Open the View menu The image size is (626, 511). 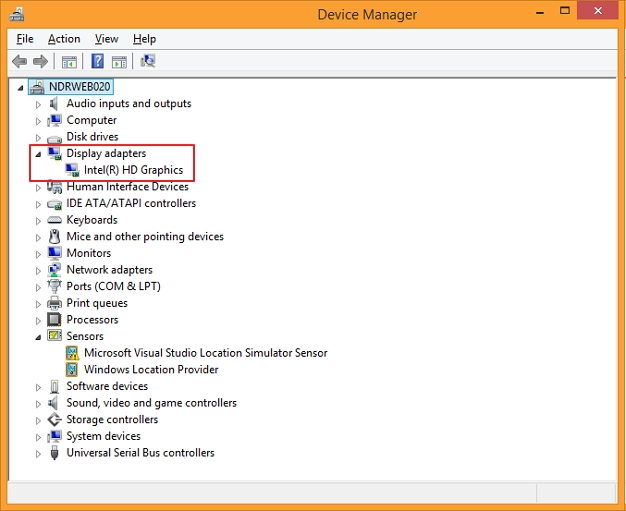click(107, 39)
